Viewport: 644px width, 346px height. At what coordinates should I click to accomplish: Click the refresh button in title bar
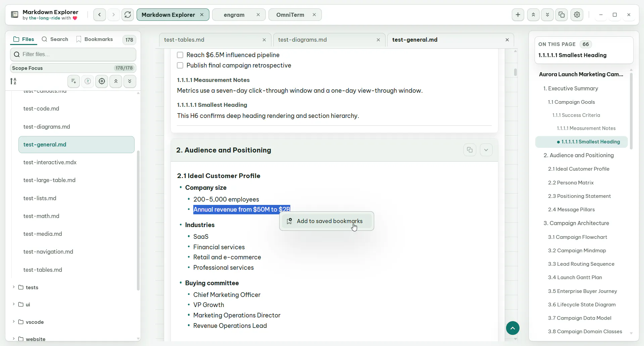[x=128, y=15]
